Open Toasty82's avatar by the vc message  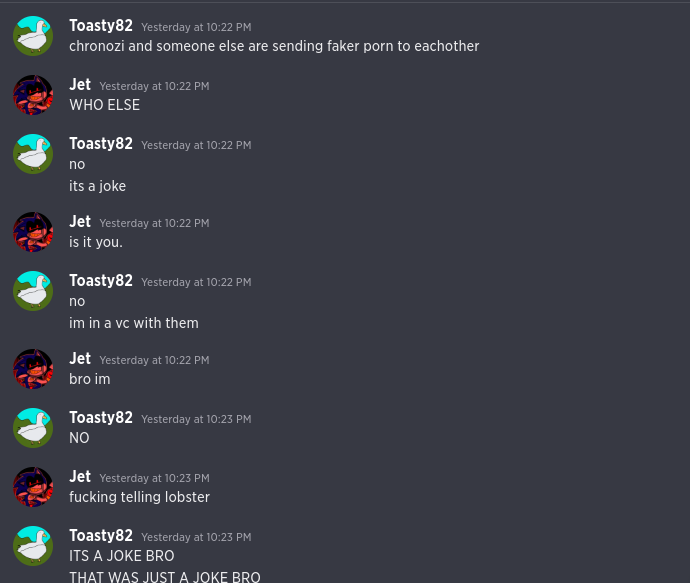[x=33, y=291]
